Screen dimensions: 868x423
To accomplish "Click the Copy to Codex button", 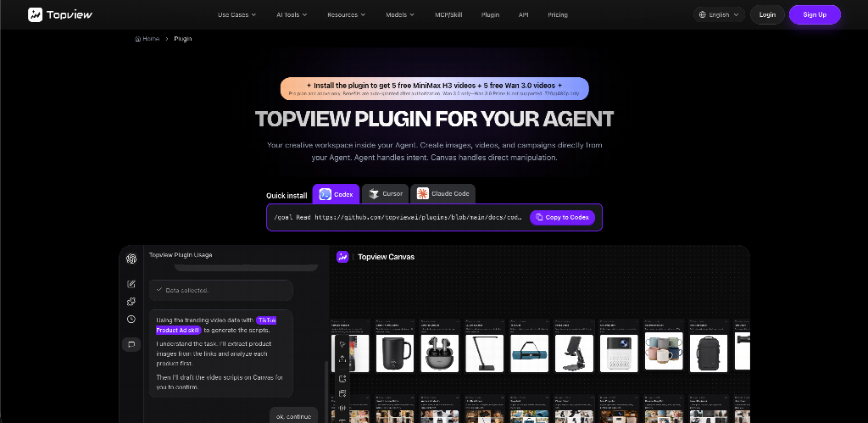I will [563, 218].
